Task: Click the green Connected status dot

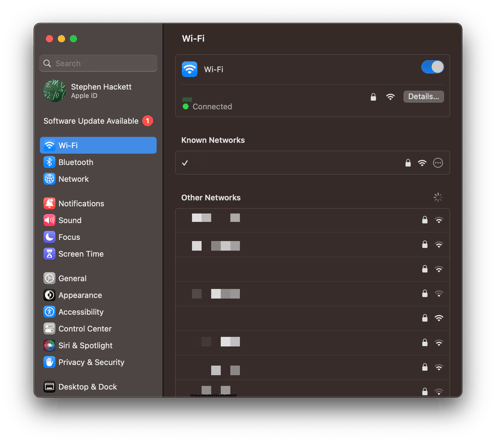Action: (186, 107)
